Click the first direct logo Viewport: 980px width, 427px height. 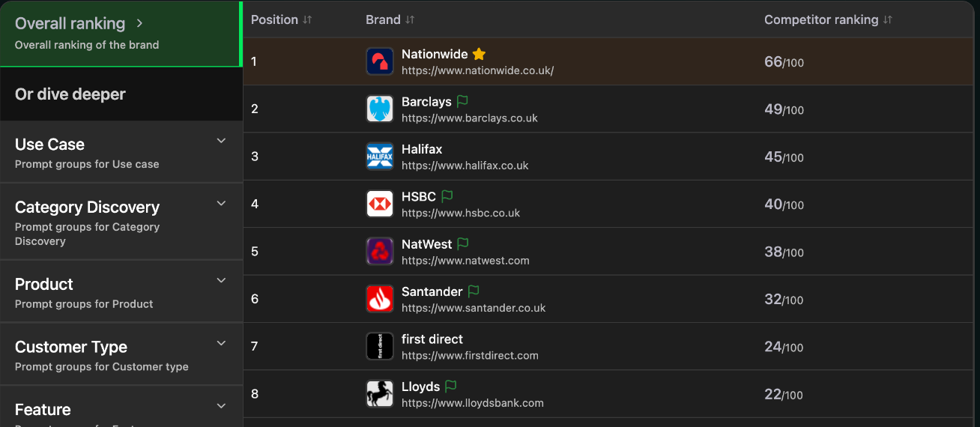pos(380,346)
